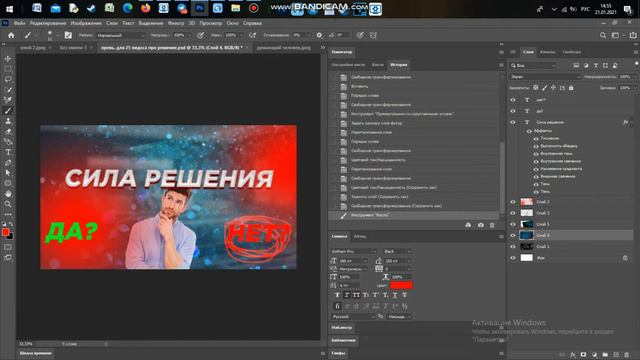Lock image pixels brush icon

click(x=544, y=88)
